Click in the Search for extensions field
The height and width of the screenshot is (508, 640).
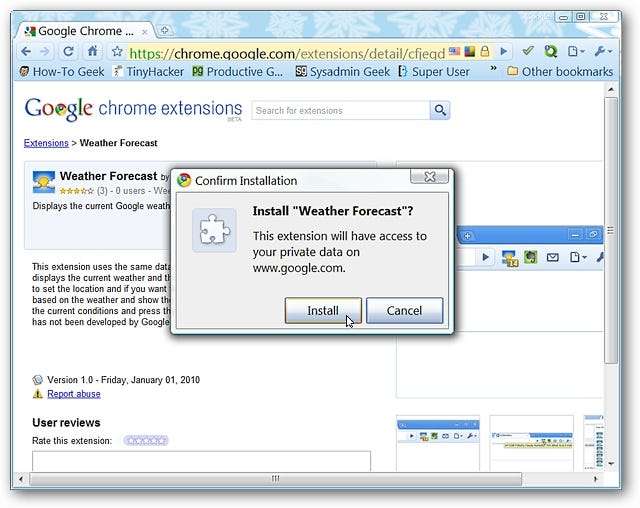point(340,111)
